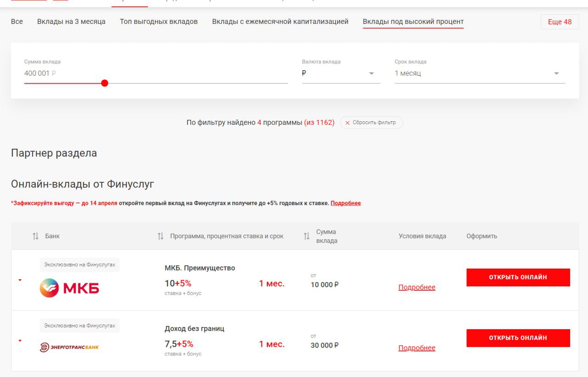Click the red deposit amount slider handle

pos(105,83)
